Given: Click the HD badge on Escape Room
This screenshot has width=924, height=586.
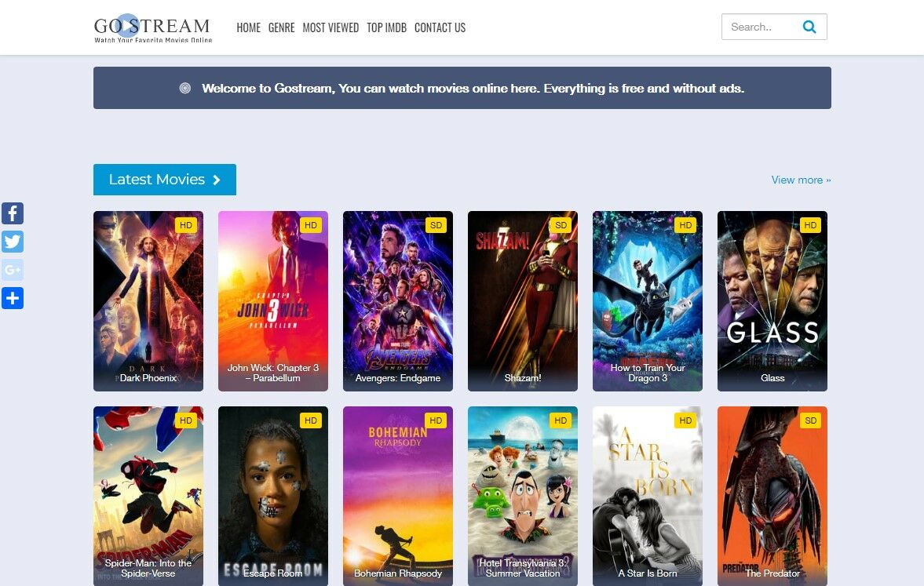Looking at the screenshot, I should [311, 420].
